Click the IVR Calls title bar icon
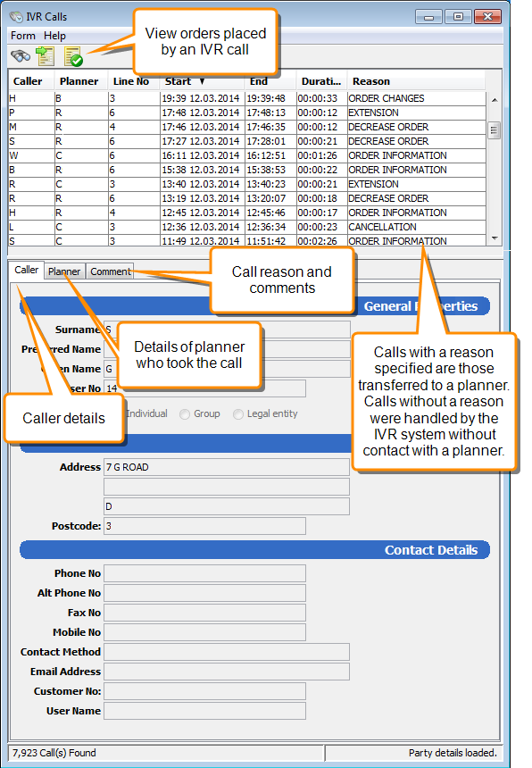The width and height of the screenshot is (532, 768). 16,17
